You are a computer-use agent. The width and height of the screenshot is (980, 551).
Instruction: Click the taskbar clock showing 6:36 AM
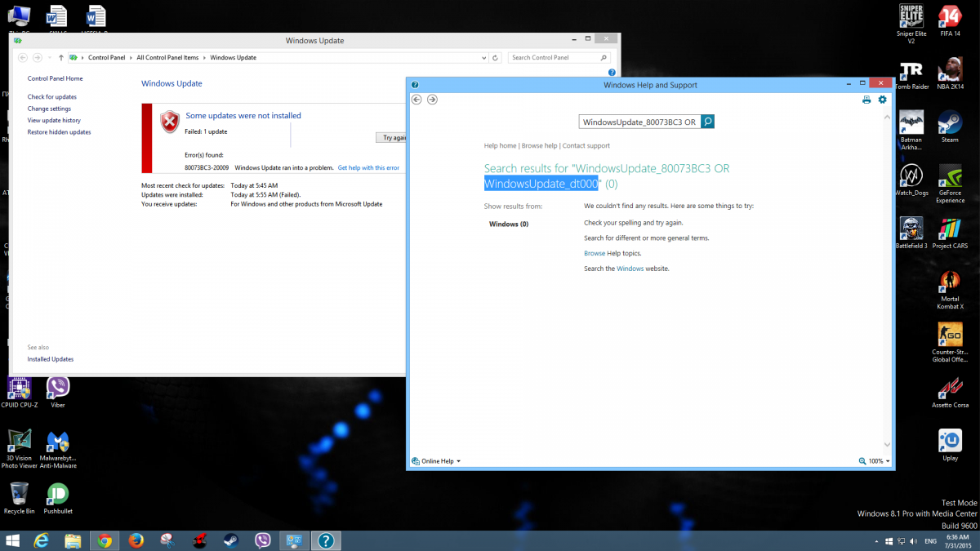click(x=957, y=541)
